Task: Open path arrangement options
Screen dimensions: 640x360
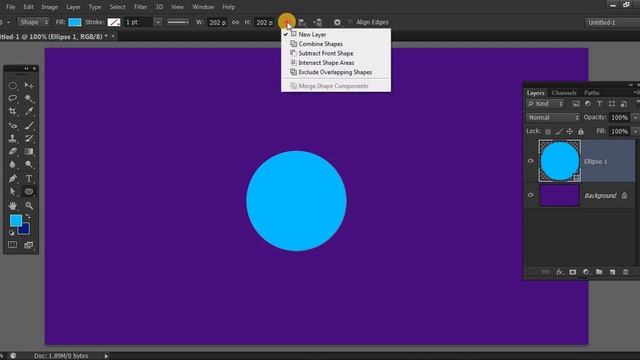Action: point(318,22)
